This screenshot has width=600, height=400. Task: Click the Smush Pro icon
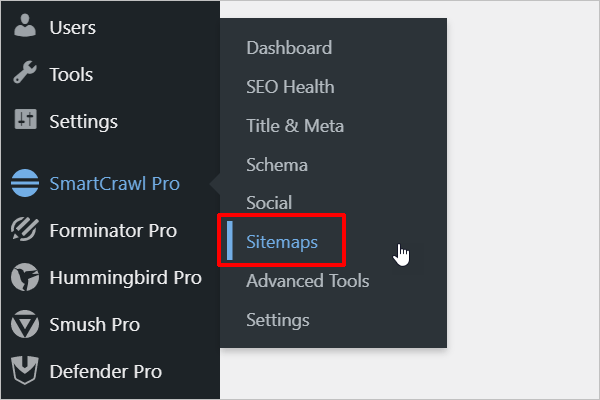point(24,325)
